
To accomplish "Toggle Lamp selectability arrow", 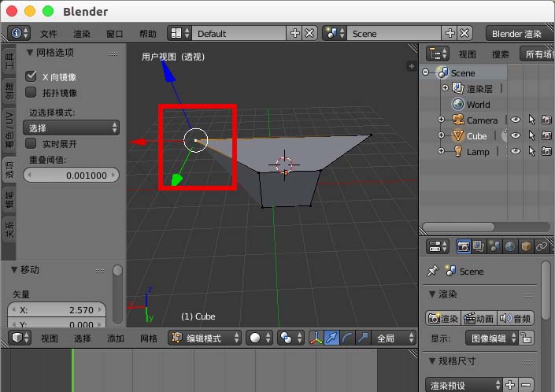I will tap(531, 151).
